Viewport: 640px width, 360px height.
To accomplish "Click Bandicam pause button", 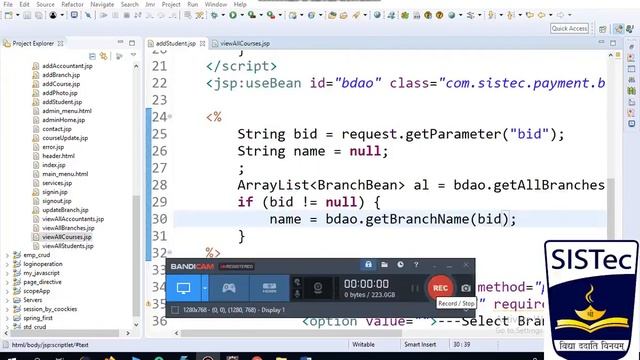I will pyautogui.click(x=415, y=288).
